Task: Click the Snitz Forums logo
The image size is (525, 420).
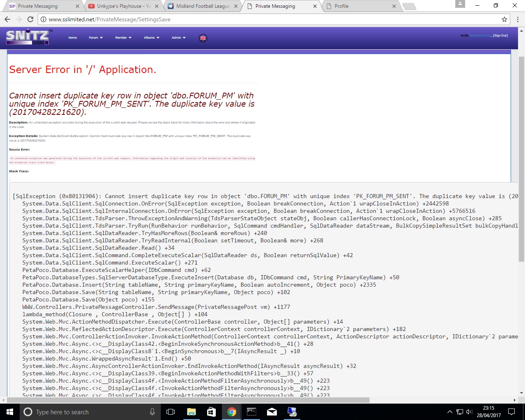Action: (x=27, y=37)
